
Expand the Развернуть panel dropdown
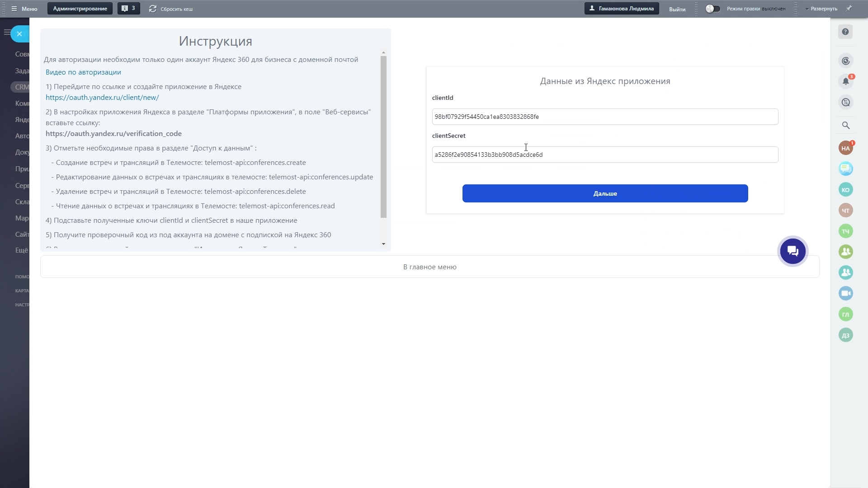[x=821, y=9]
